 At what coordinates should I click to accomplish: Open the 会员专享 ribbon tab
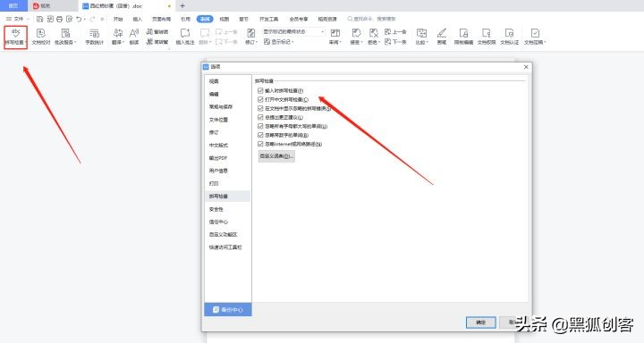299,19
